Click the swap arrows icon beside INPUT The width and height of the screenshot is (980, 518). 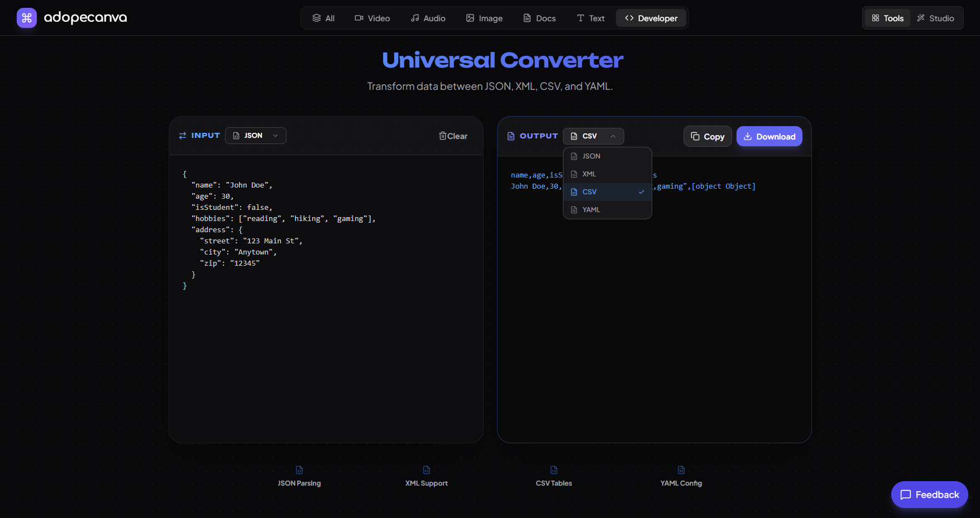coord(183,136)
